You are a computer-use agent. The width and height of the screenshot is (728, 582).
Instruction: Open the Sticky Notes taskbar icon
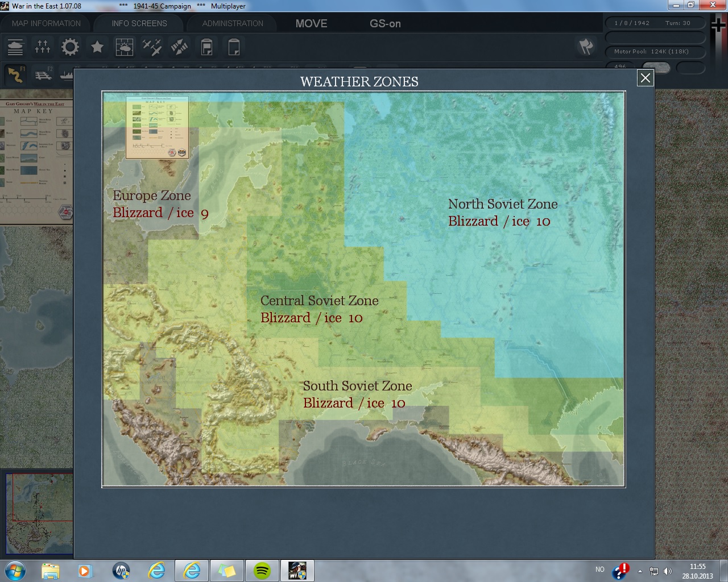(227, 571)
